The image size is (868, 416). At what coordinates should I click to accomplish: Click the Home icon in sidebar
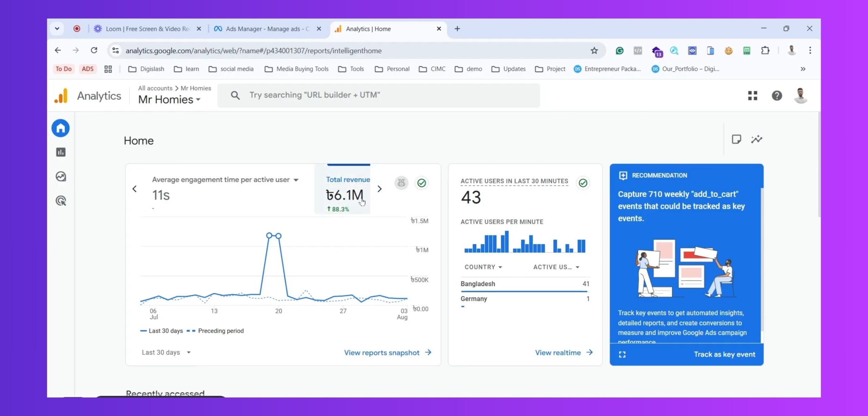61,128
